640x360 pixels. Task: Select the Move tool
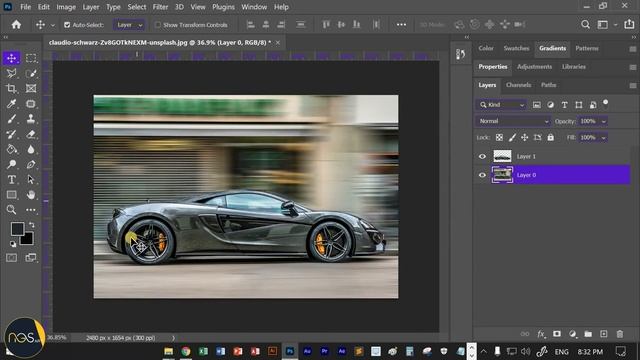(x=11, y=58)
